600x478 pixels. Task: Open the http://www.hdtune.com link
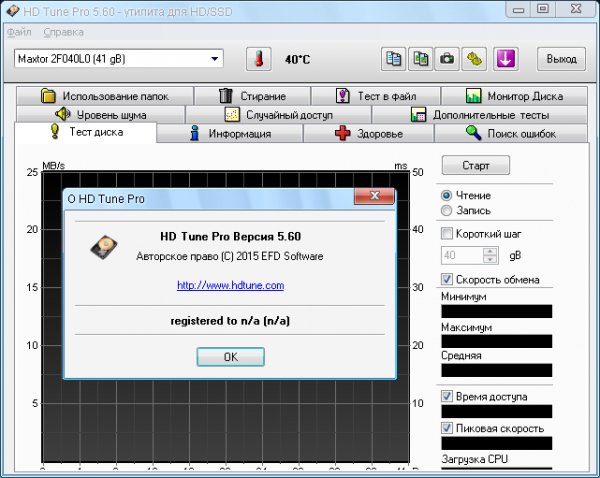[x=230, y=285]
